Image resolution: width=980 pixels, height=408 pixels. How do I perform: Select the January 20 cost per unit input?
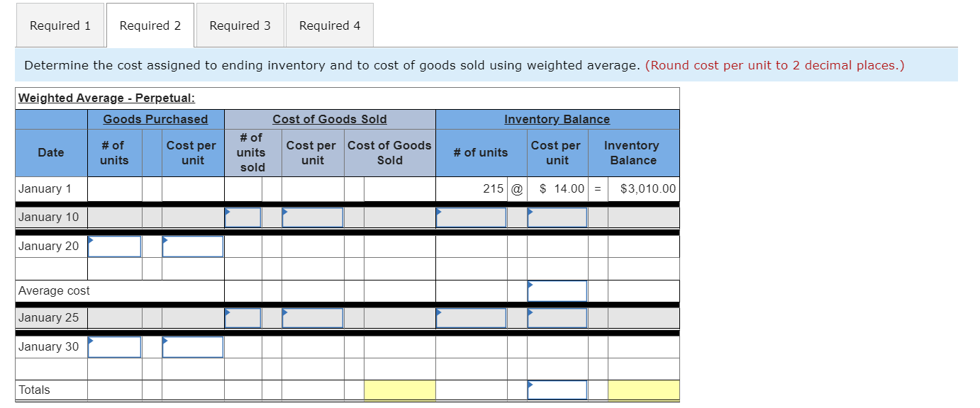192,246
